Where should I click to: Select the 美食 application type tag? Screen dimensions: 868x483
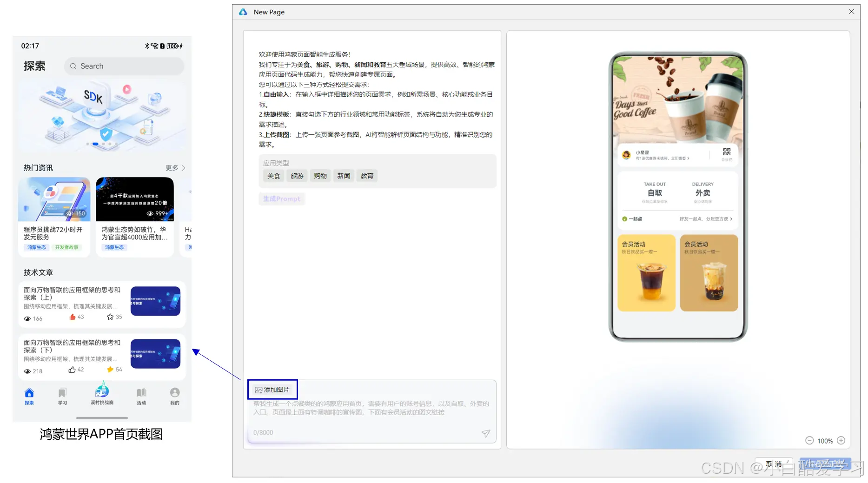coord(274,176)
